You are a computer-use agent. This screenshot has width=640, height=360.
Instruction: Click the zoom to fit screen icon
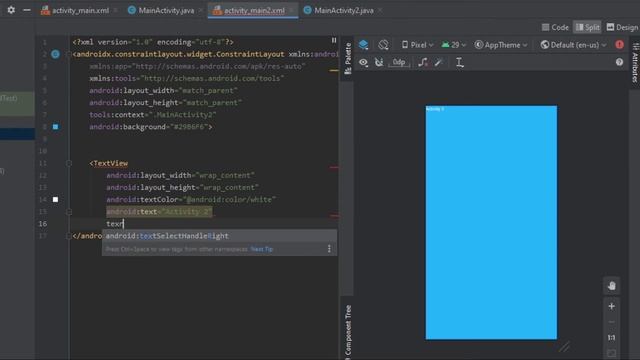pyautogui.click(x=611, y=353)
